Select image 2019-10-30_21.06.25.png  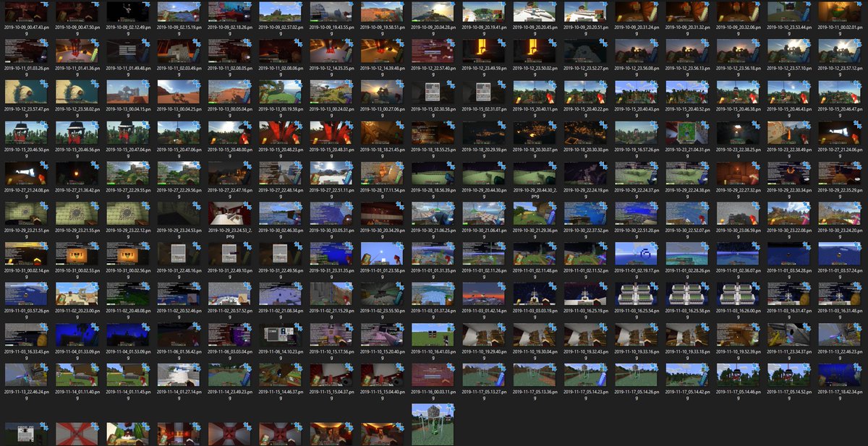click(x=433, y=213)
